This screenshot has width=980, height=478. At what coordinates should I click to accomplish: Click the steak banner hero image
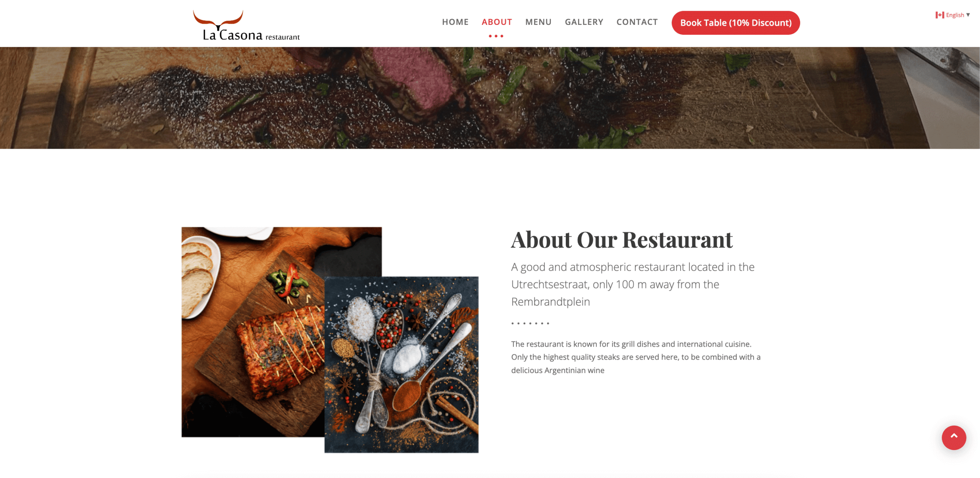pyautogui.click(x=490, y=98)
